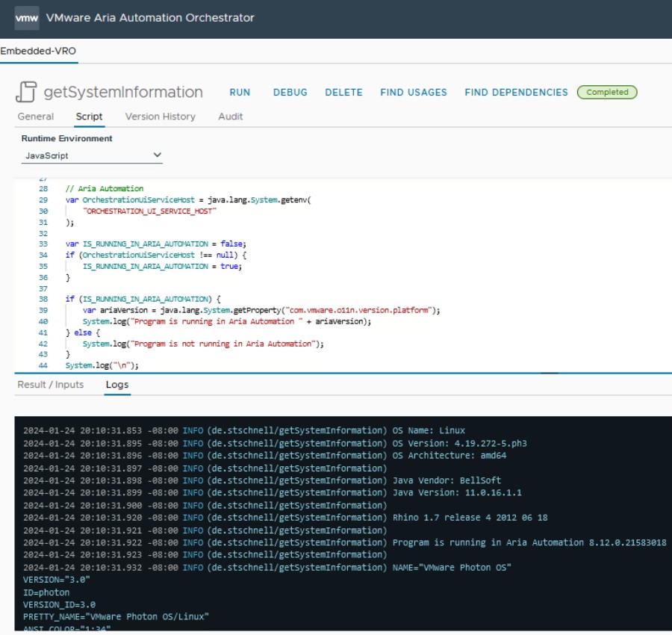Click the vmw logo icon
The width and height of the screenshot is (672, 635).
point(27,18)
